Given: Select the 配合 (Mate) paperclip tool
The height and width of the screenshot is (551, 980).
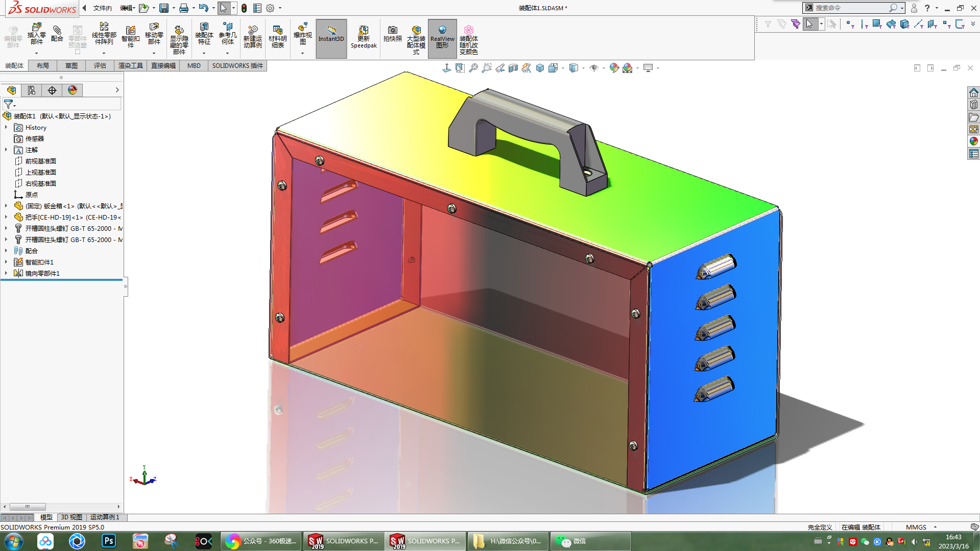Looking at the screenshot, I should [57, 34].
